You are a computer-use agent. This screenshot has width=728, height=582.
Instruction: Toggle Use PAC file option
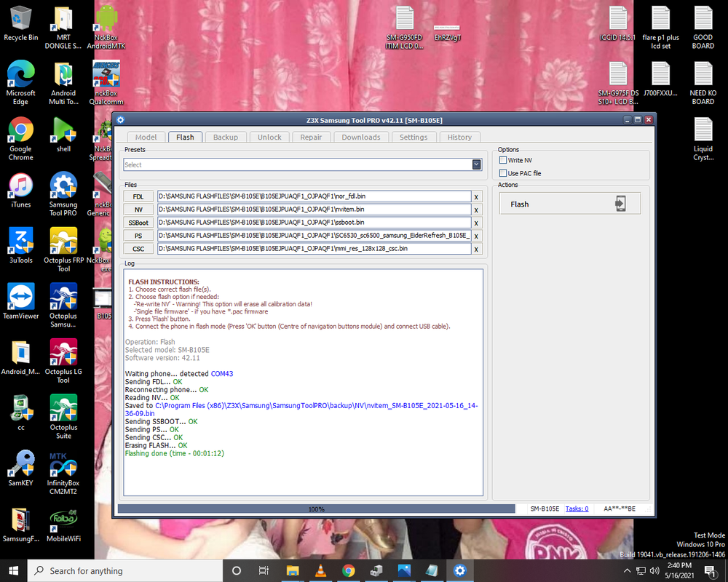[503, 173]
